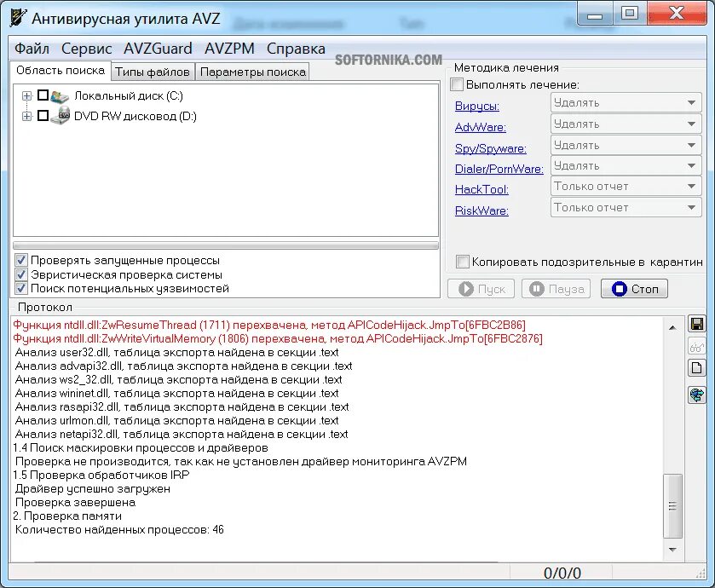
Task: Tick the checkbox for Локальный диск (C:)
Action: pos(43,95)
